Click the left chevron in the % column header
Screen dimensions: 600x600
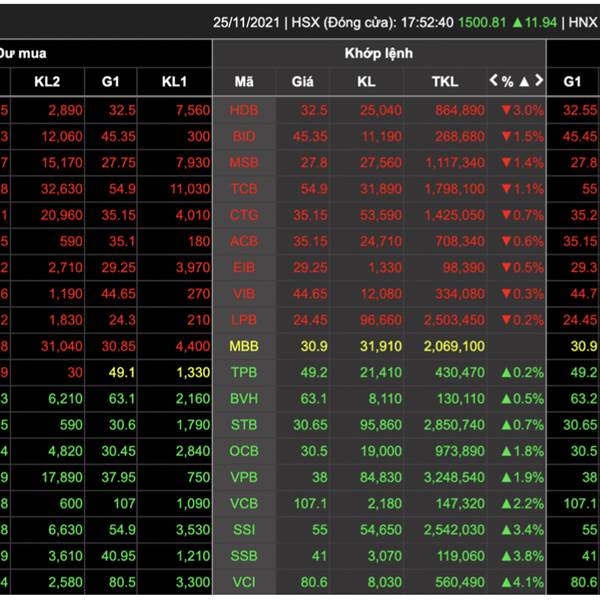(x=494, y=81)
